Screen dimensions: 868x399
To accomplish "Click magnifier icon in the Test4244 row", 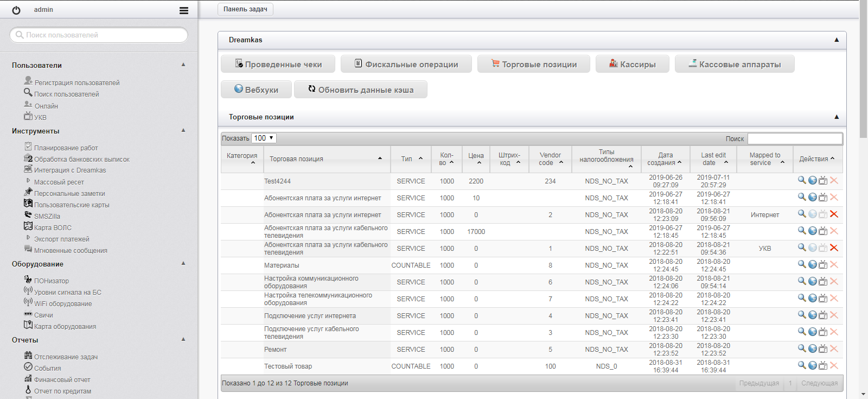I will coord(802,181).
